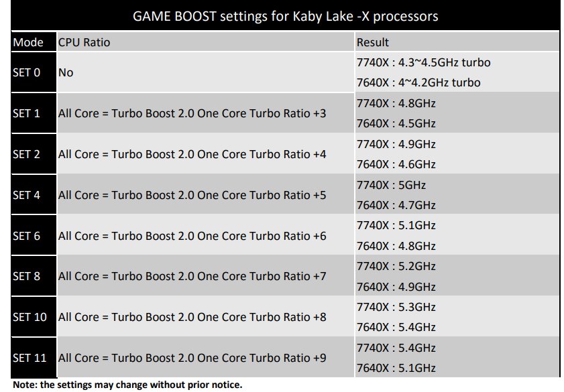Viewport: 564px width, 392px height.
Task: Click the SET 6 mode cell
Action: click(x=34, y=236)
